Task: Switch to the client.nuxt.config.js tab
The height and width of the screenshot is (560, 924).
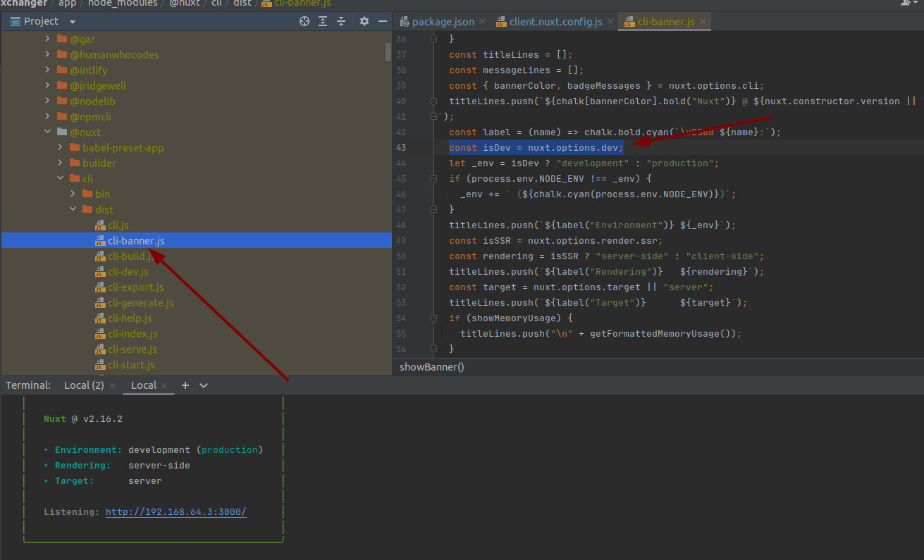Action: tap(554, 21)
